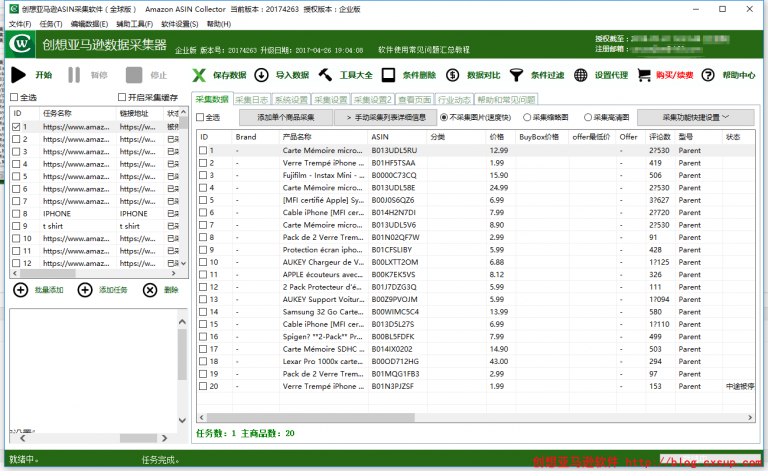Viewport: 768px width, 471px height.
Task: Open the 软件设置(S) menu
Action: 180,24
